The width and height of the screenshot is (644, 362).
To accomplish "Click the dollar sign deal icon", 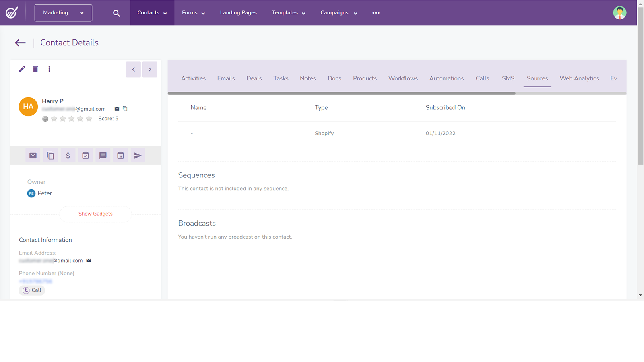I will (68, 156).
